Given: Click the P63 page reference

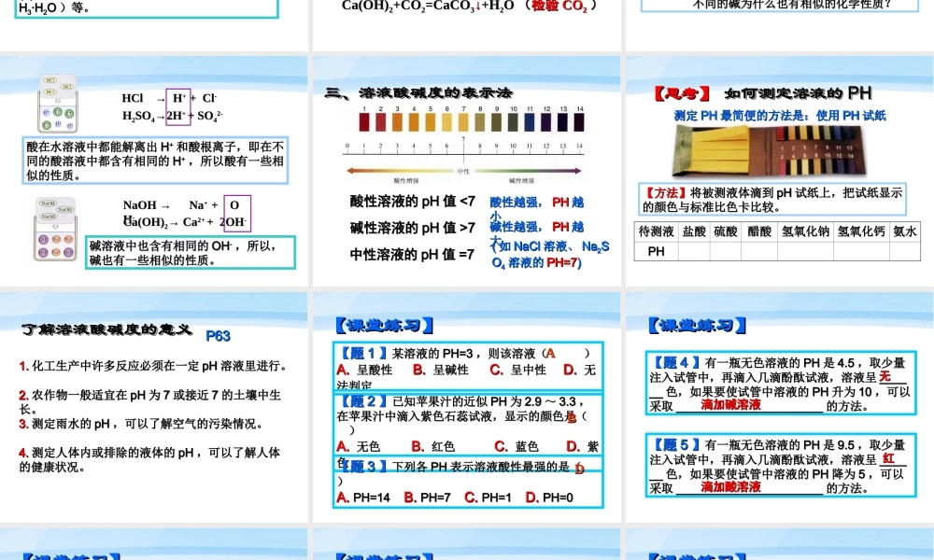Looking at the screenshot, I should [218, 336].
